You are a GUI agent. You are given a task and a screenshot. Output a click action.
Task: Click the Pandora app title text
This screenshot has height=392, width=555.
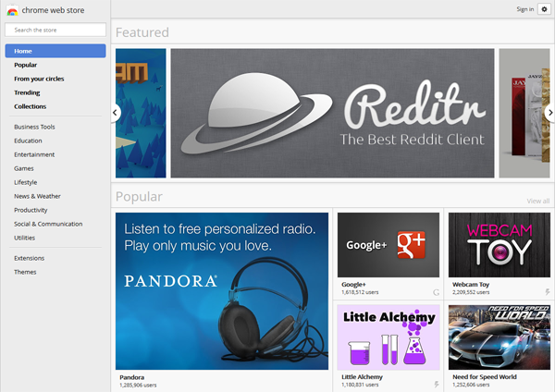pos(131,377)
